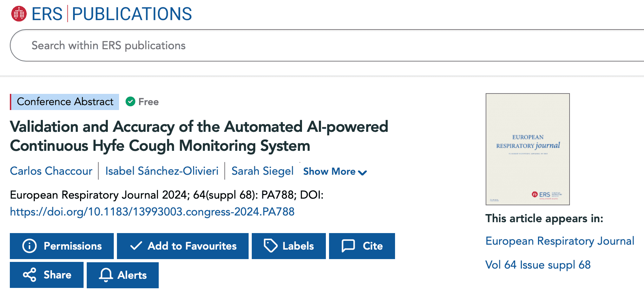
Task: Click the tag icon on Labels button
Action: click(x=270, y=246)
